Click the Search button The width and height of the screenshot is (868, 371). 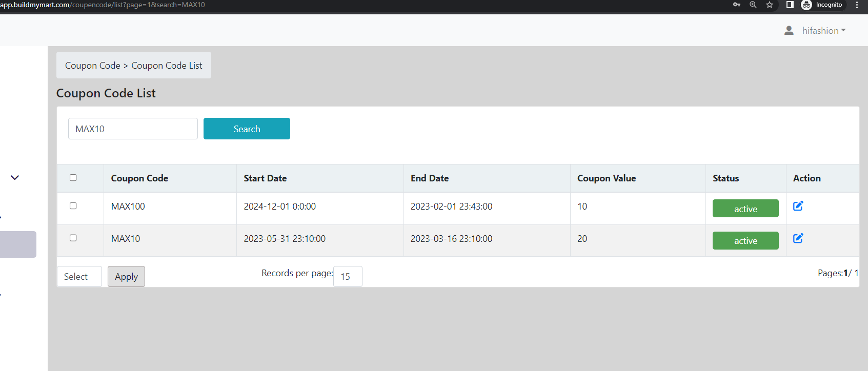pos(247,129)
